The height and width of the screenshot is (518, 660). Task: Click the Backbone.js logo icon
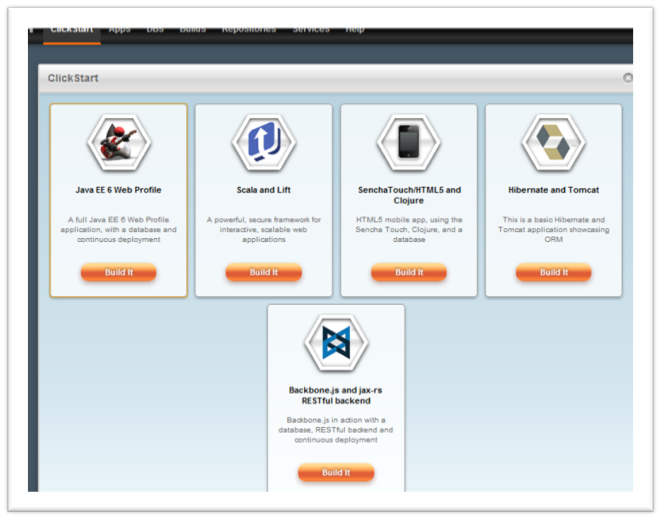pyautogui.click(x=336, y=343)
